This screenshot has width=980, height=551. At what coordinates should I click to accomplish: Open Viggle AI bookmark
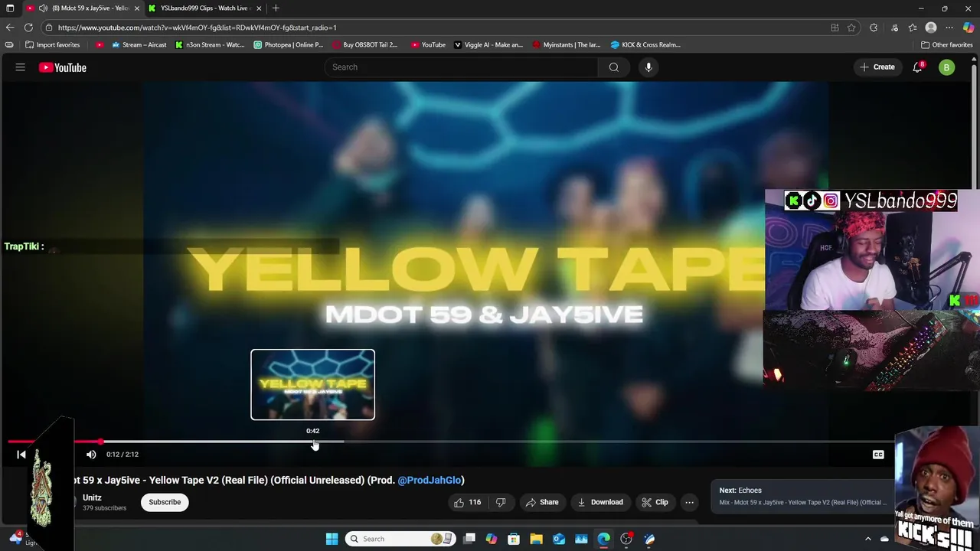coord(488,45)
